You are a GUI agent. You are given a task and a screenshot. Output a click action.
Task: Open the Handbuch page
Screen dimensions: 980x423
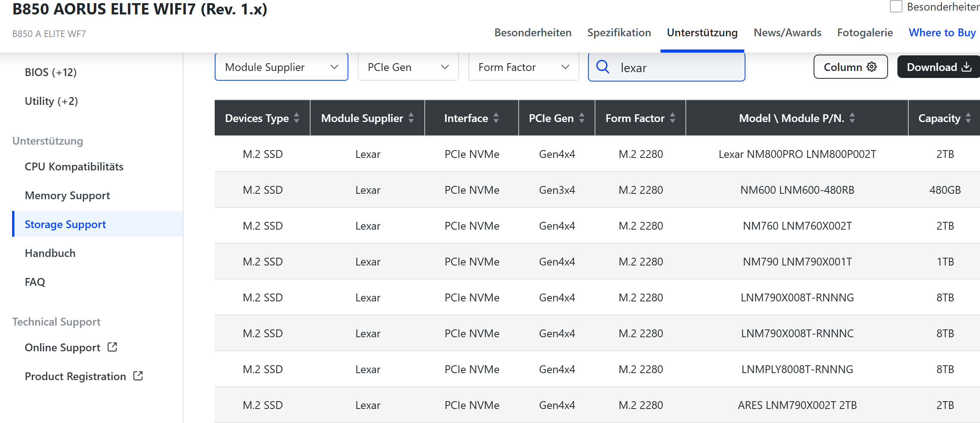[50, 253]
